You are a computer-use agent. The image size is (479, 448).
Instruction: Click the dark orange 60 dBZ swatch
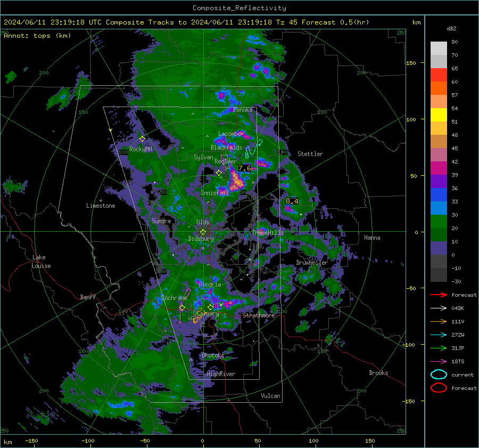pos(439,88)
